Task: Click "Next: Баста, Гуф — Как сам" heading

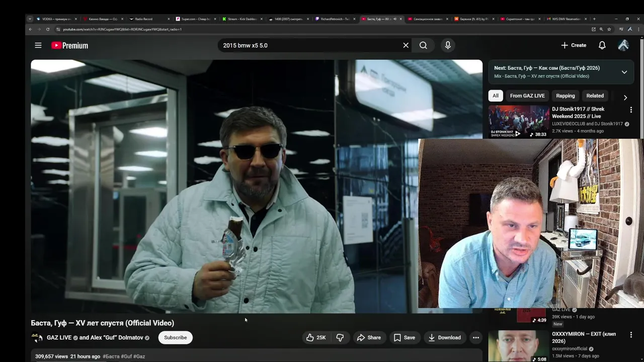Action: [x=547, y=68]
